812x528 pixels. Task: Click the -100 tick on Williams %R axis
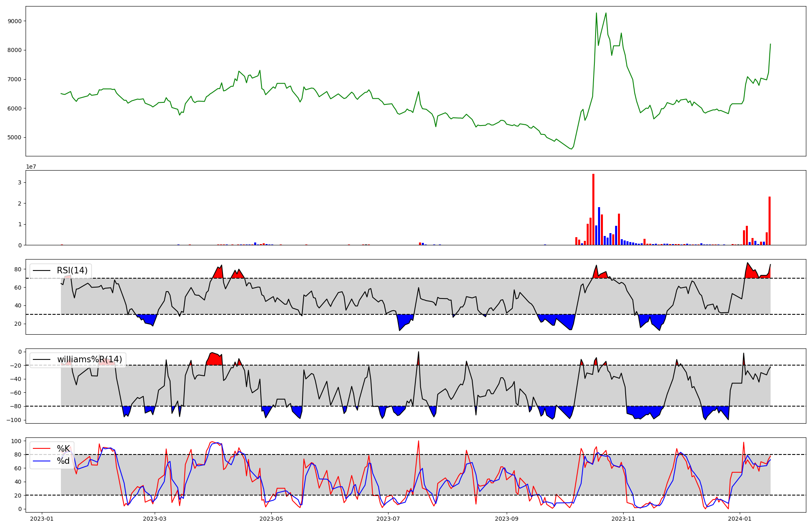pyautogui.click(x=14, y=420)
